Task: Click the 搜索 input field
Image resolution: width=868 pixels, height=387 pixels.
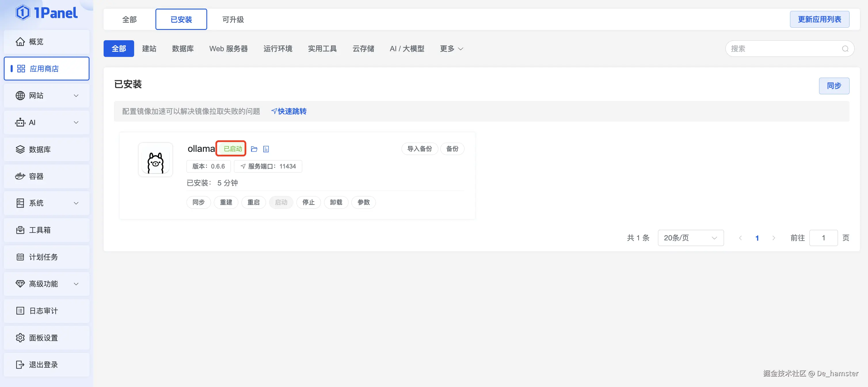Action: pyautogui.click(x=782, y=49)
